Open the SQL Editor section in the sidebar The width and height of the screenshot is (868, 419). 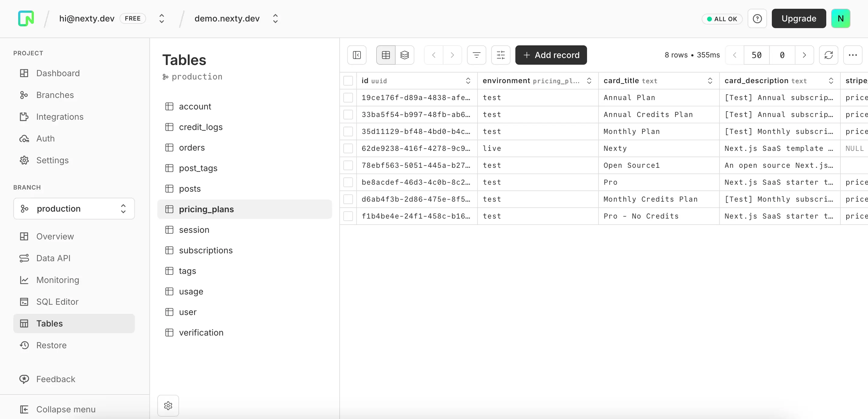(x=57, y=302)
